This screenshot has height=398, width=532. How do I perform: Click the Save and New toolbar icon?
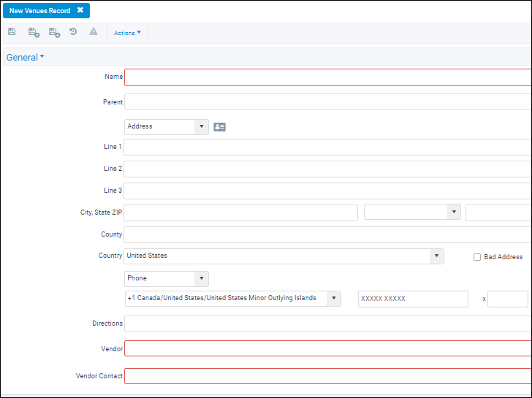(54, 33)
